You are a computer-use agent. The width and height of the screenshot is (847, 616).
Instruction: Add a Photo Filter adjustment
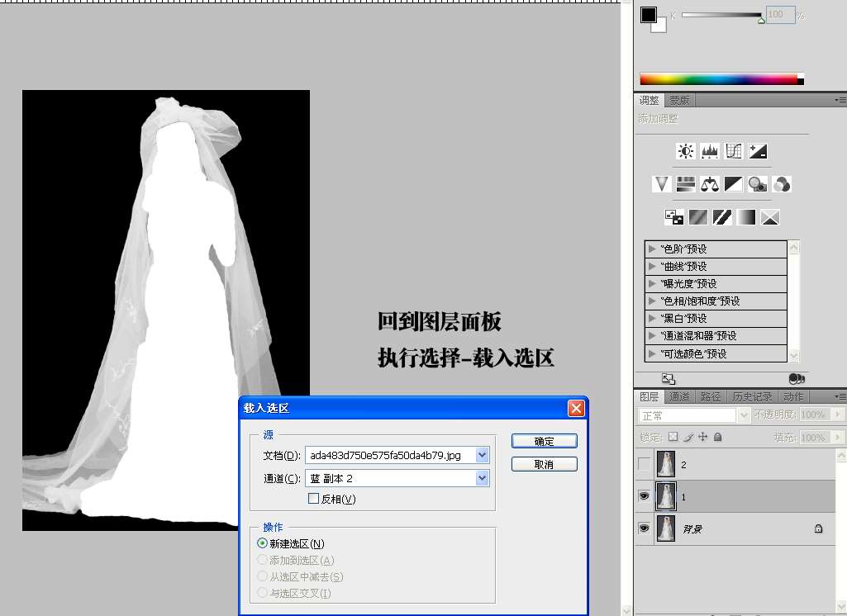tap(757, 184)
